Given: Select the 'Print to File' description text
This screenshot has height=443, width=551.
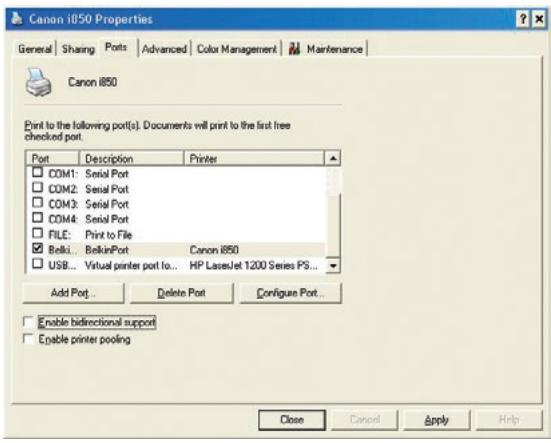Looking at the screenshot, I should (x=108, y=235).
